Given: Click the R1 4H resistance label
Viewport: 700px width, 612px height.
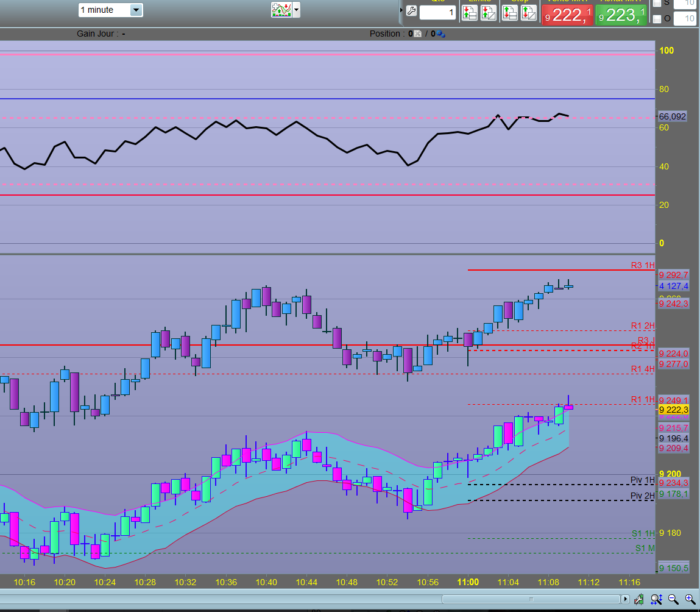Looking at the screenshot, I should click(x=642, y=369).
